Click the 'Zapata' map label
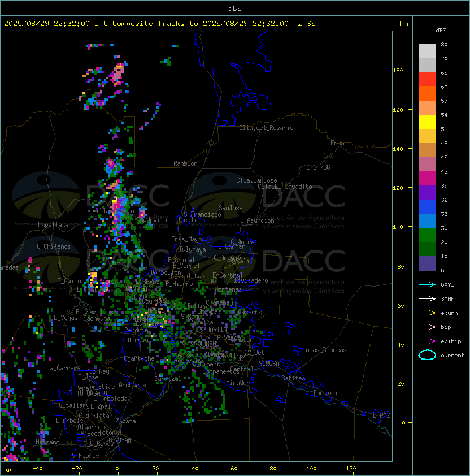The height and width of the screenshot is (476, 470). tap(125, 421)
